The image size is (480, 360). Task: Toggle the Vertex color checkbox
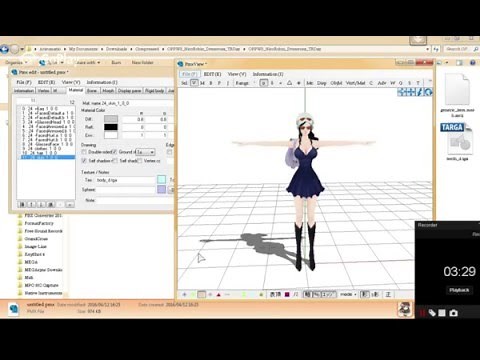(x=139, y=161)
